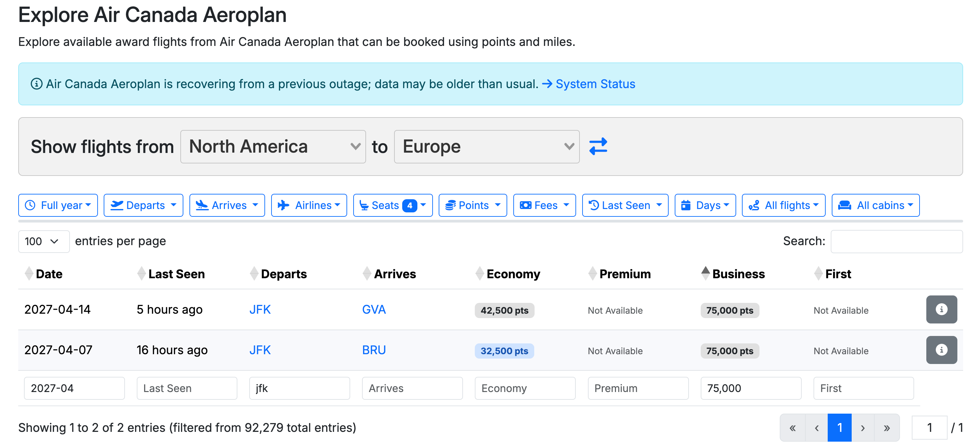Screen dimensions: 980x443
Task: Select 75,000 pts Business fare to BRU
Action: (730, 351)
